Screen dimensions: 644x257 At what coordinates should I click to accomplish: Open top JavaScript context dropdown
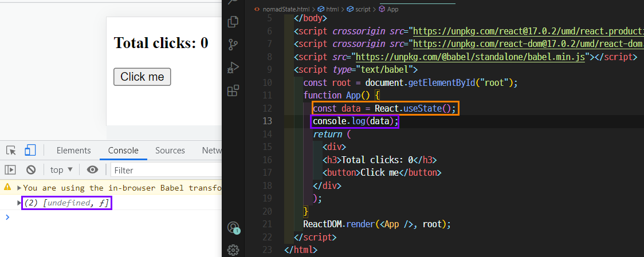(62, 169)
